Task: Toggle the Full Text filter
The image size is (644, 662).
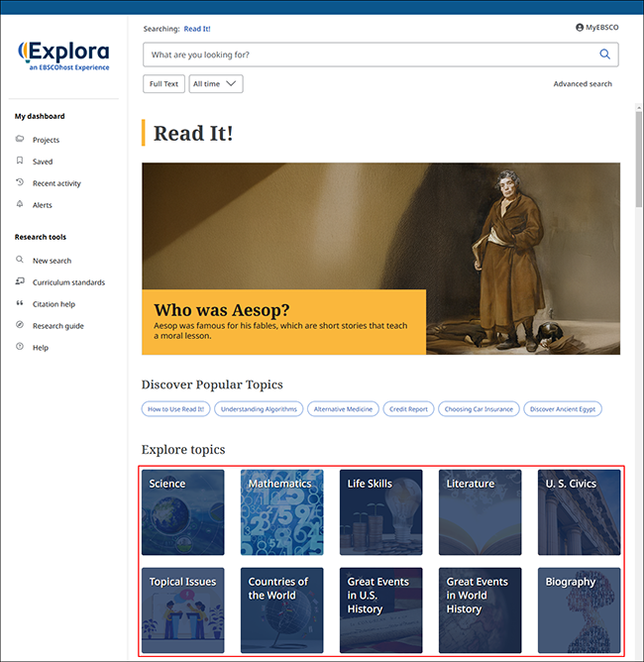Action: [163, 83]
